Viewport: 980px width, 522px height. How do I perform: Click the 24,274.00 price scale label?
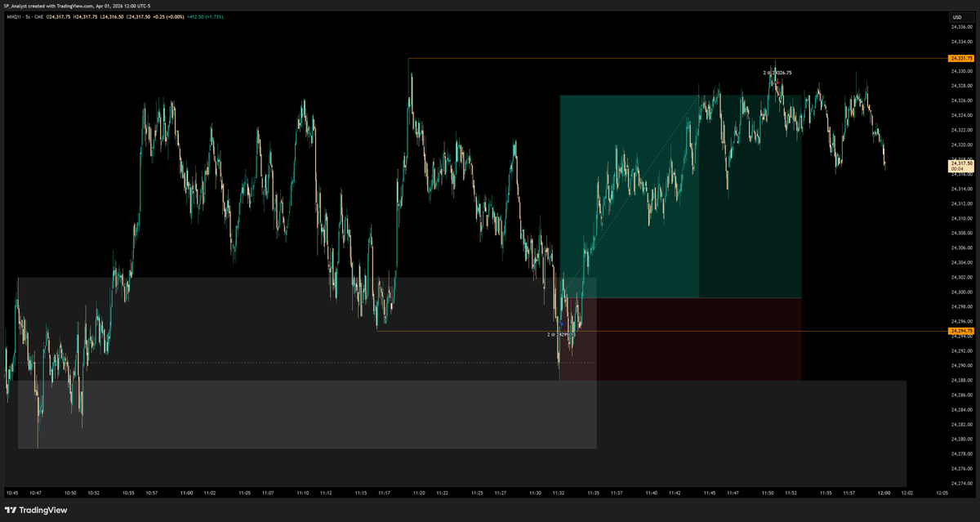click(961, 483)
